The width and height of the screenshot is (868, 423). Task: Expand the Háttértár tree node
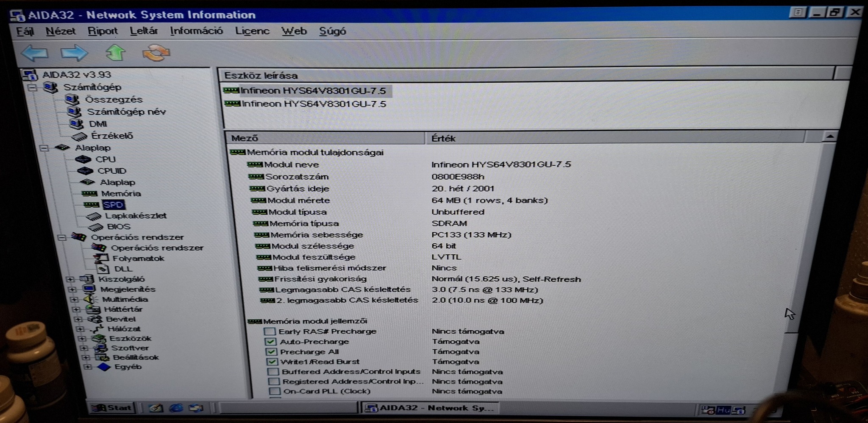pos(77,309)
